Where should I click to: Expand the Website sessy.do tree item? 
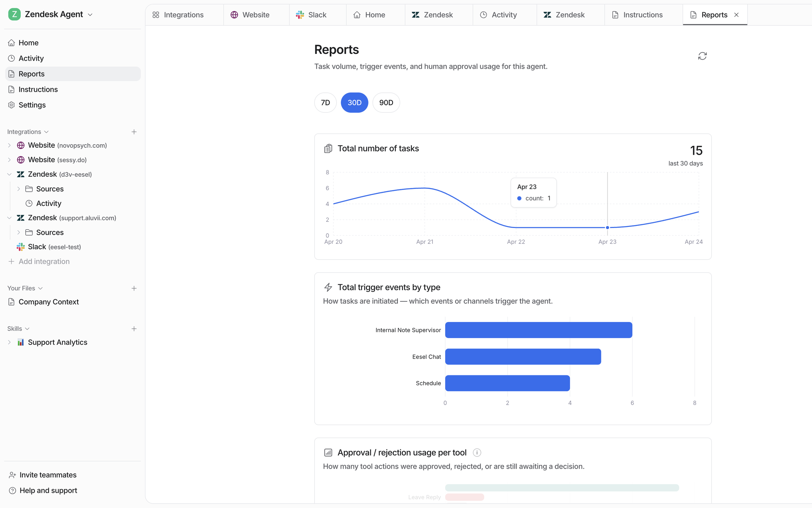pos(9,160)
